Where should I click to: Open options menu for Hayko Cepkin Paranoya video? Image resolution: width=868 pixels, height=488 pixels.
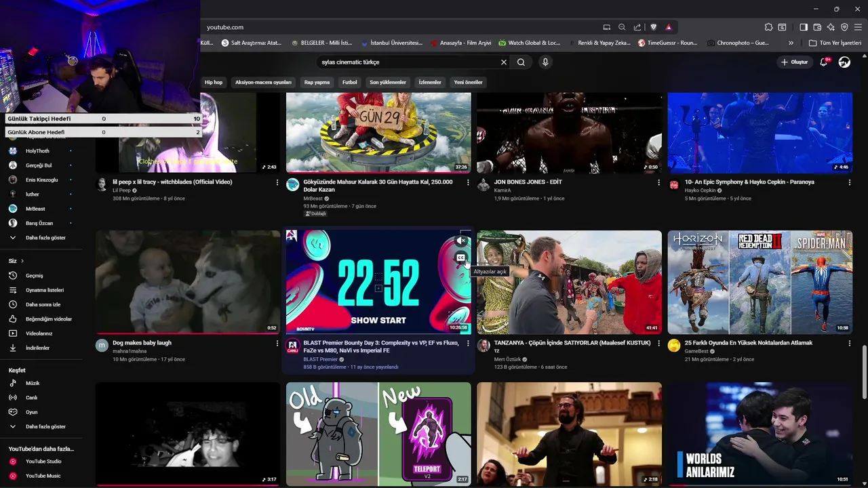849,182
